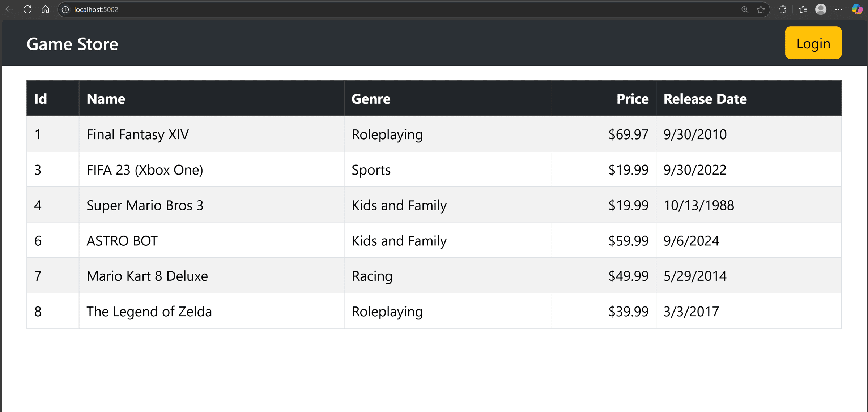Viewport: 868px width, 412px height.
Task: Open the Copilot sidebar icon
Action: (x=858, y=9)
